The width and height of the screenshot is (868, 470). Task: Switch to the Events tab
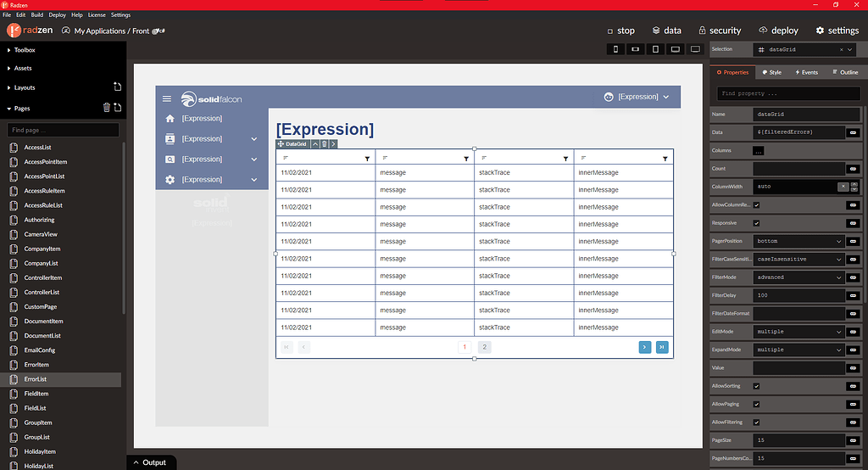tap(806, 73)
